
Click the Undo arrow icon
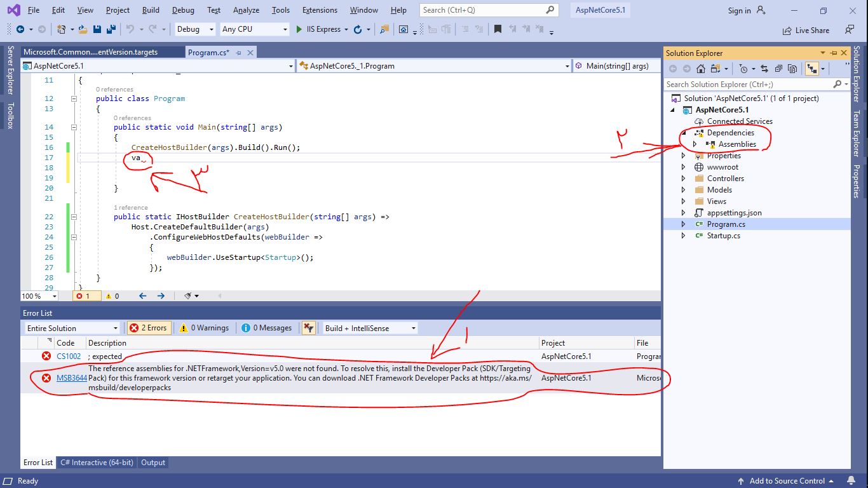coord(130,29)
